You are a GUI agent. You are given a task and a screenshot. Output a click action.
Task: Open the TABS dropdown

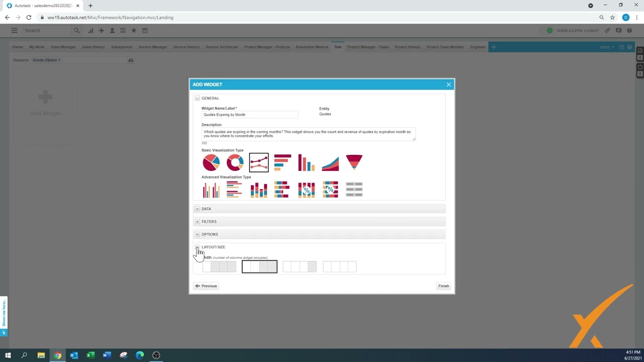click(x=607, y=47)
